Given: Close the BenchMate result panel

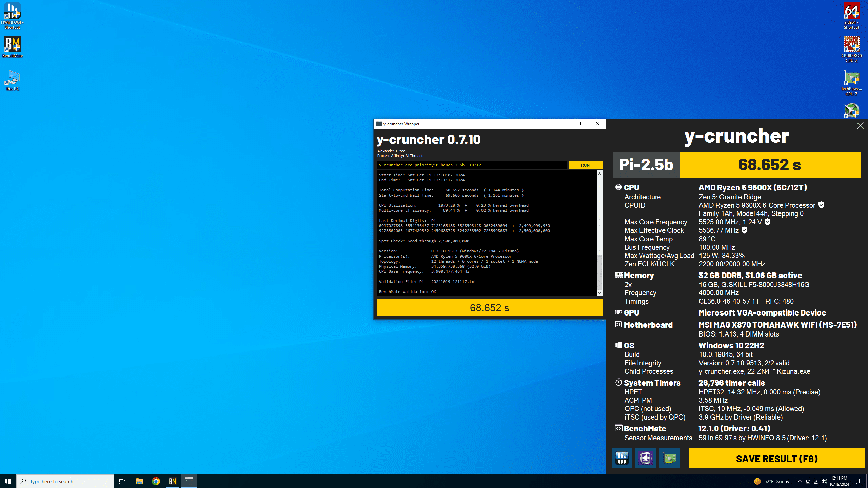Looking at the screenshot, I should (x=860, y=126).
